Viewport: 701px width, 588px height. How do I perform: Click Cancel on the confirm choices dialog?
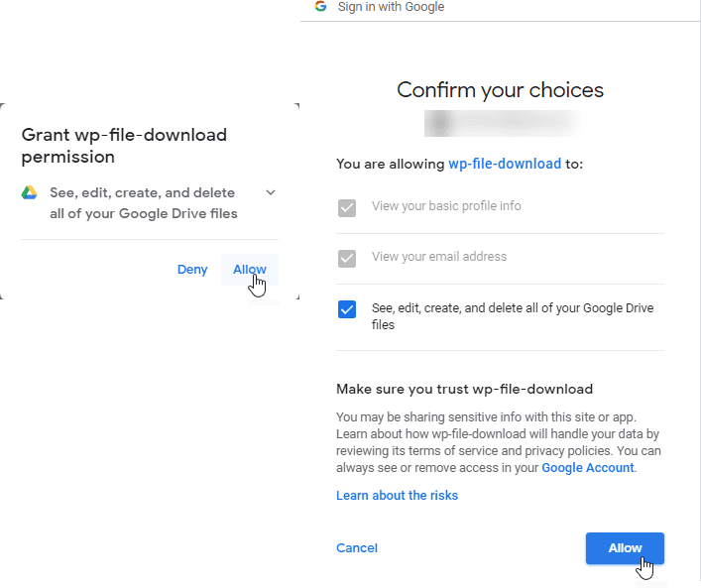357,547
